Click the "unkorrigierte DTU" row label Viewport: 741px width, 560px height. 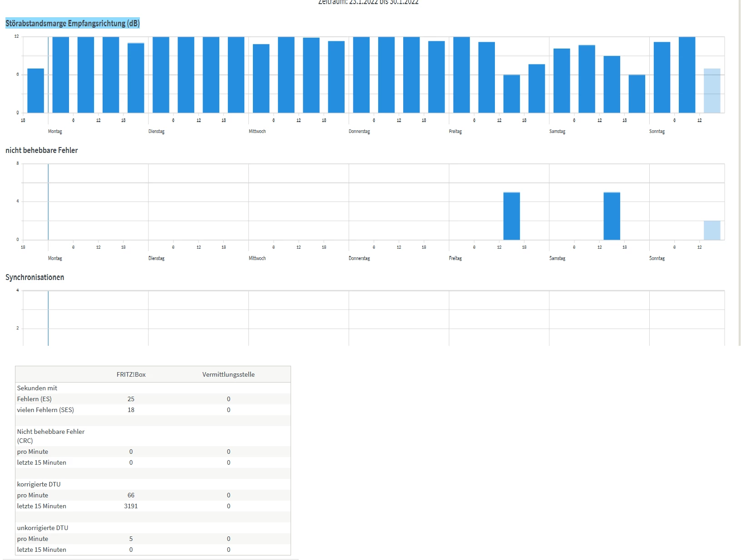click(43, 528)
